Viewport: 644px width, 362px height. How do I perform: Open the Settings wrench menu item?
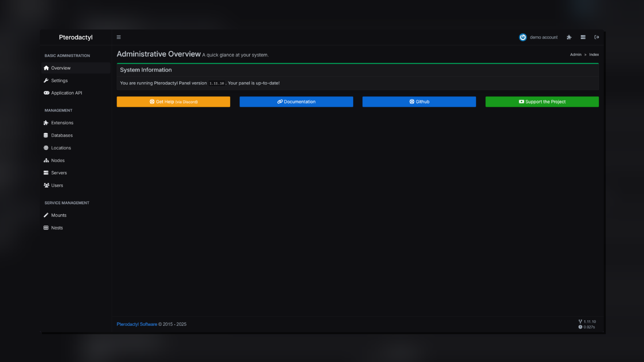point(59,80)
